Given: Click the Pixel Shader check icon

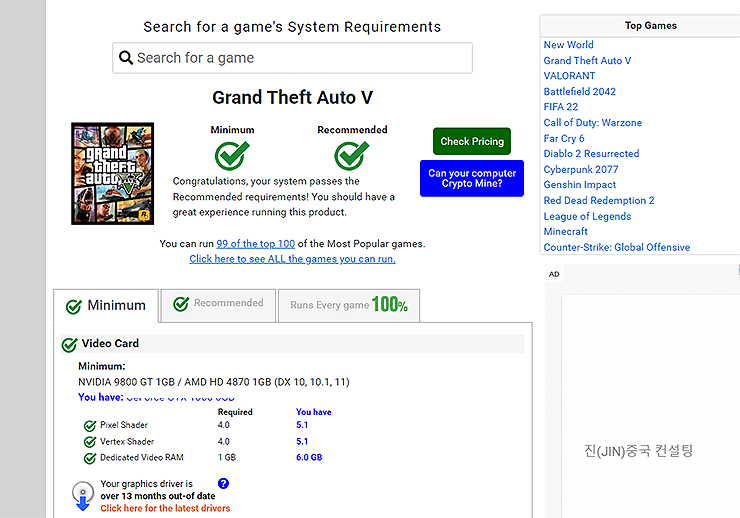Looking at the screenshot, I should 90,426.
